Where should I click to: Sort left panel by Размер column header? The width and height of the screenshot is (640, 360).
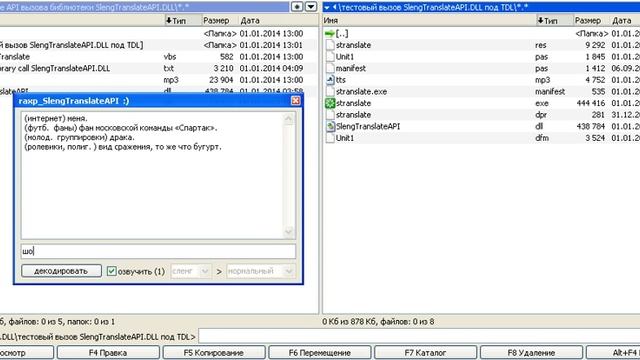click(x=220, y=20)
